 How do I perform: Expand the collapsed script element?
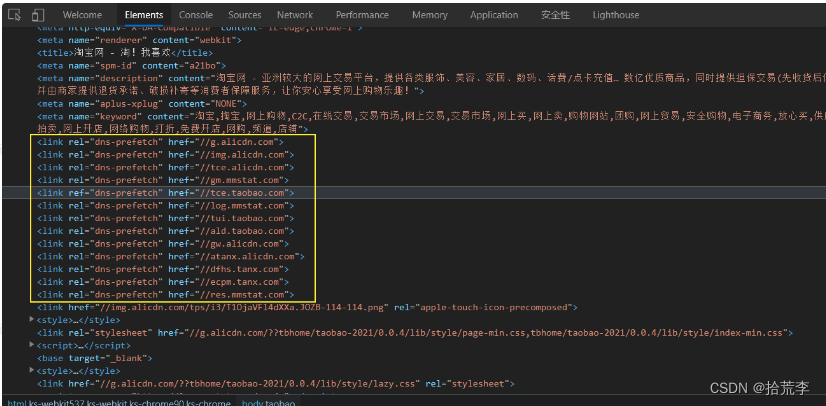(33, 345)
